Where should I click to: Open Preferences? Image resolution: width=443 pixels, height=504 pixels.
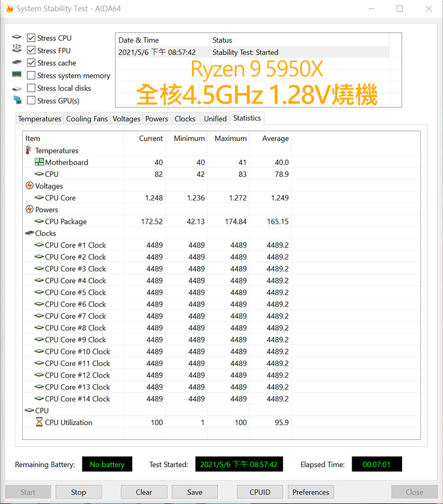tap(311, 492)
